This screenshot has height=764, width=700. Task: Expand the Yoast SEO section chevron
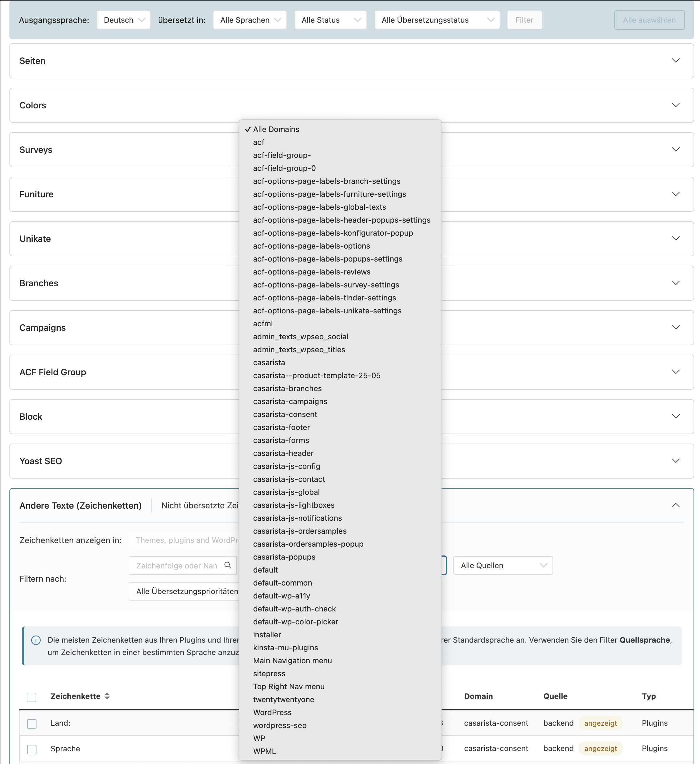(x=675, y=461)
